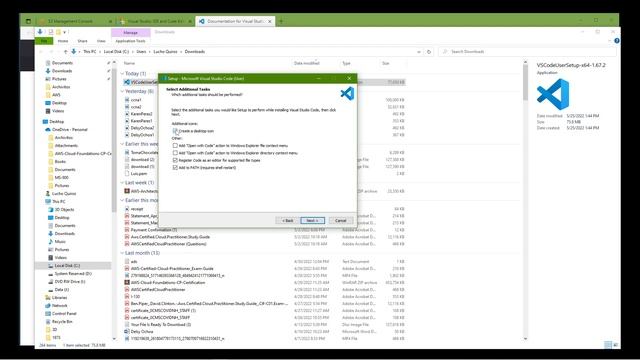Open the Share ribbon tab
Viewport: 640px width, 360px height.
(82, 41)
